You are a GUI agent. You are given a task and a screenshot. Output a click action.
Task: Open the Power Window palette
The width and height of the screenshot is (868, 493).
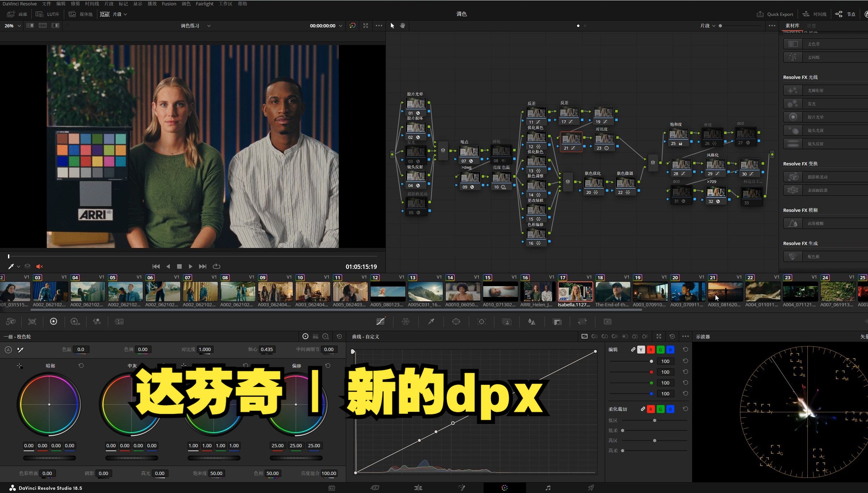pyautogui.click(x=456, y=321)
